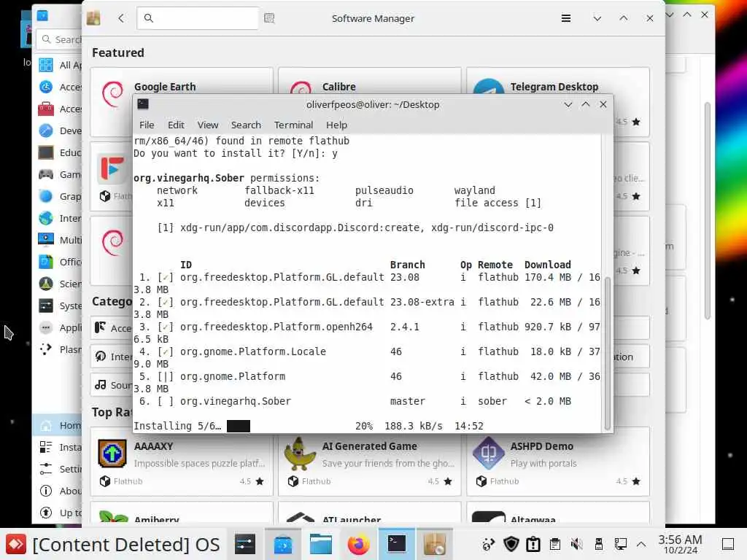Open ASHPD Demo app icon
The width and height of the screenshot is (747, 560).
[488, 454]
